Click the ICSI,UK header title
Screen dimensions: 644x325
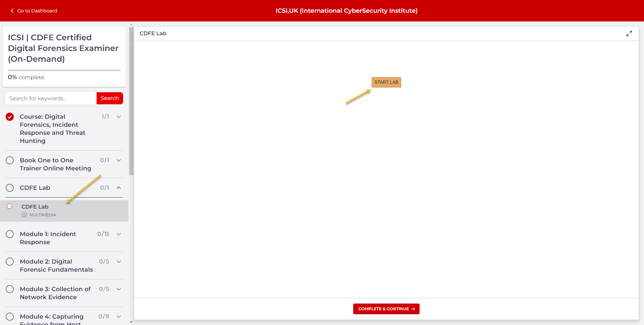[346, 11]
